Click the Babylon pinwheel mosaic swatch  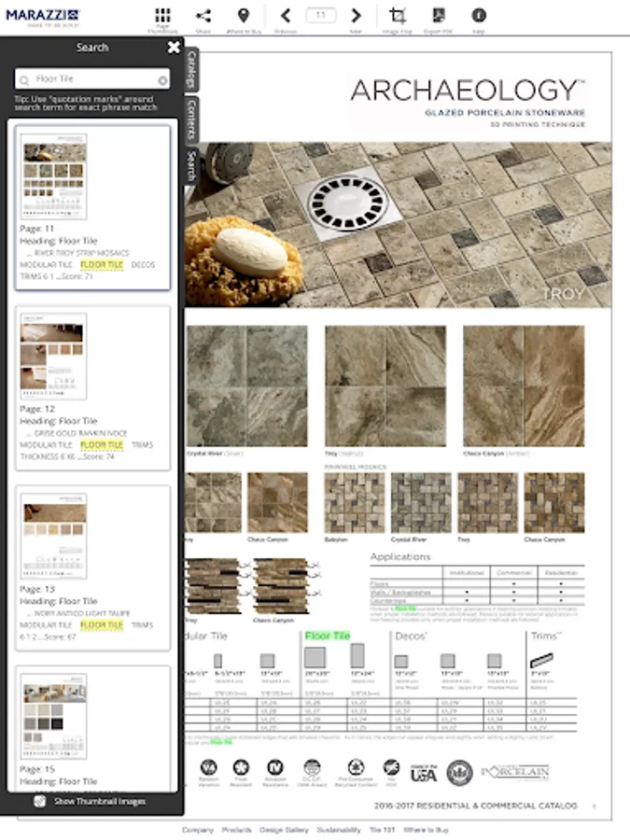(x=354, y=502)
